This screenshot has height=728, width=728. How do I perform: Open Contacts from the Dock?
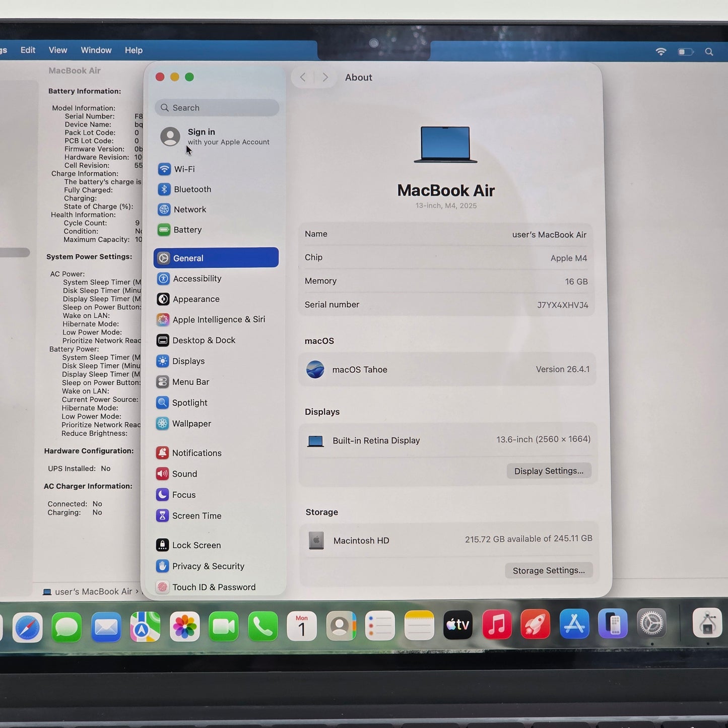click(341, 626)
